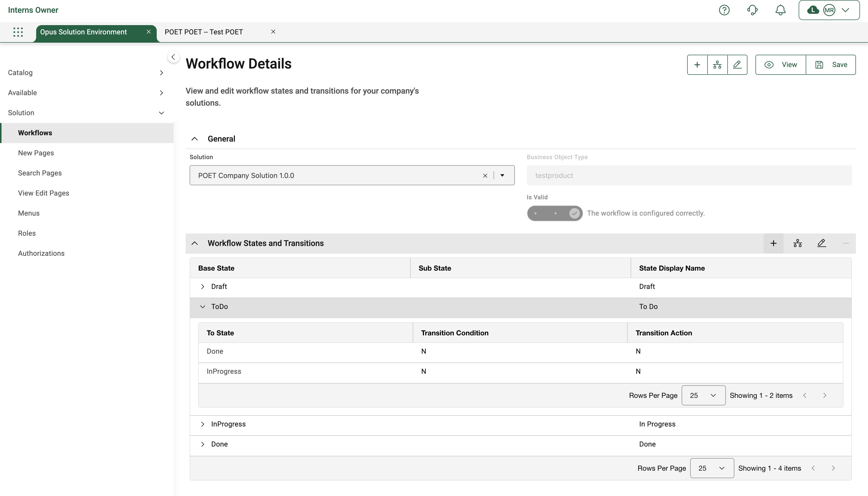The image size is (868, 496).
Task: Click the Interns Owner title link
Action: pyautogui.click(x=33, y=10)
